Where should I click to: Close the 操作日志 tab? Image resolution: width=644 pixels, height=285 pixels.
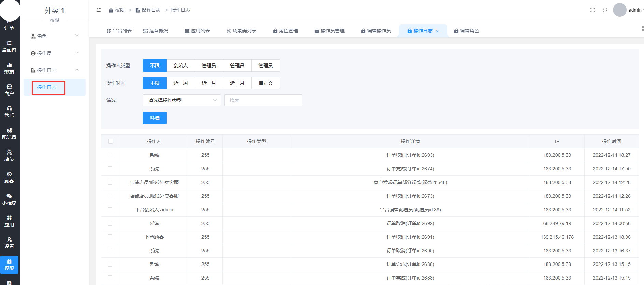[x=437, y=31]
